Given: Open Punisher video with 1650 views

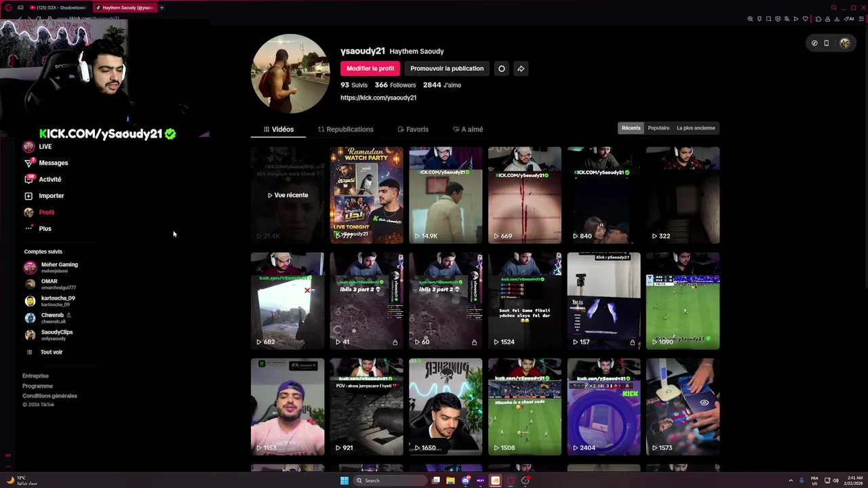Looking at the screenshot, I should tap(446, 407).
